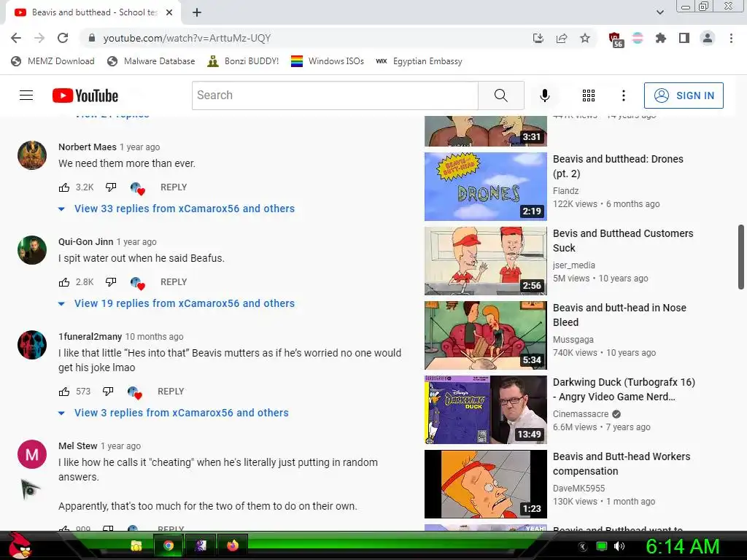This screenshot has width=747, height=560.
Task: Like 1funeral2many's comment
Action: [64, 392]
